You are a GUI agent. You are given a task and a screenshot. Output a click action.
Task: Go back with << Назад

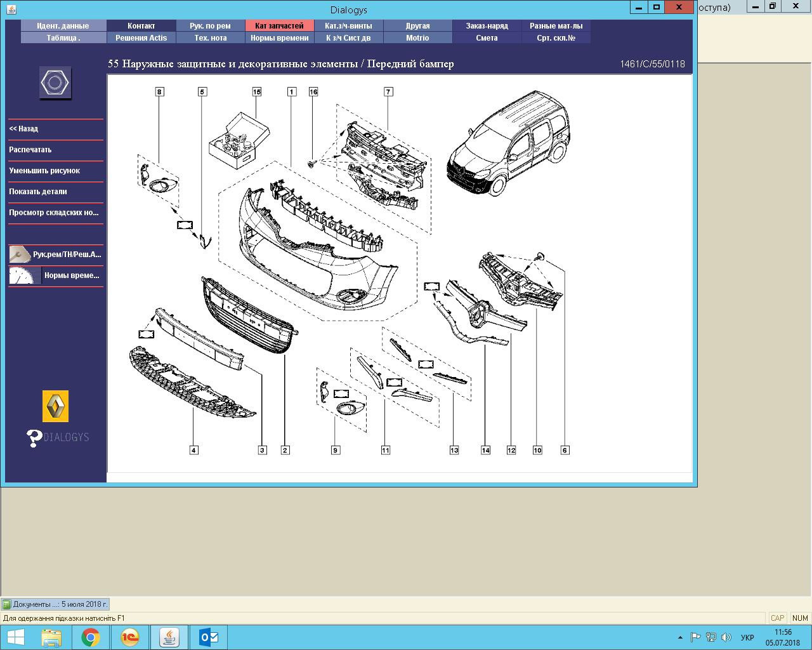click(x=23, y=129)
